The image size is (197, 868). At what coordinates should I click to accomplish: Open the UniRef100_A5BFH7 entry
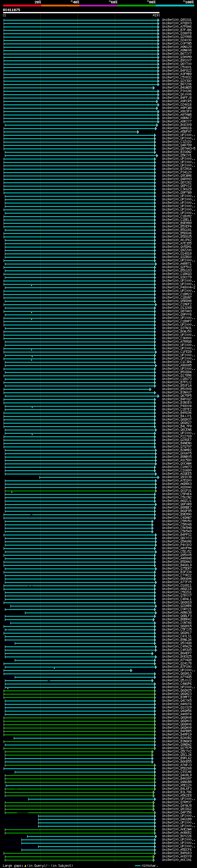click(x=176, y=132)
